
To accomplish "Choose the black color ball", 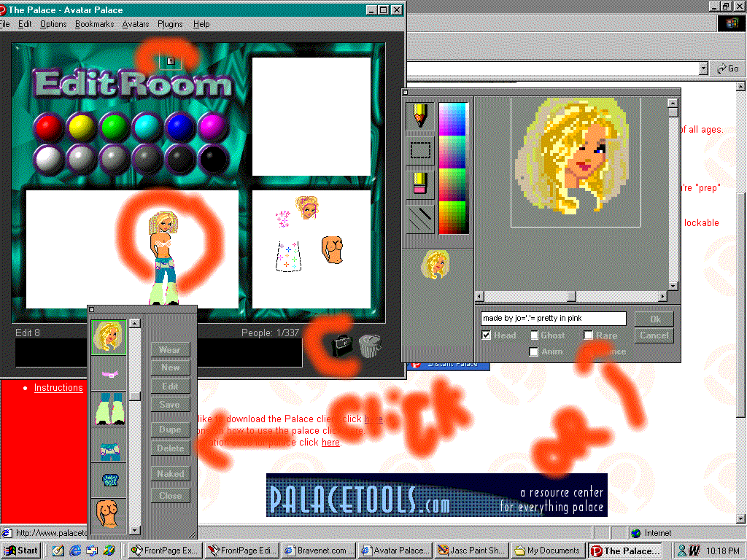I will pyautogui.click(x=213, y=159).
